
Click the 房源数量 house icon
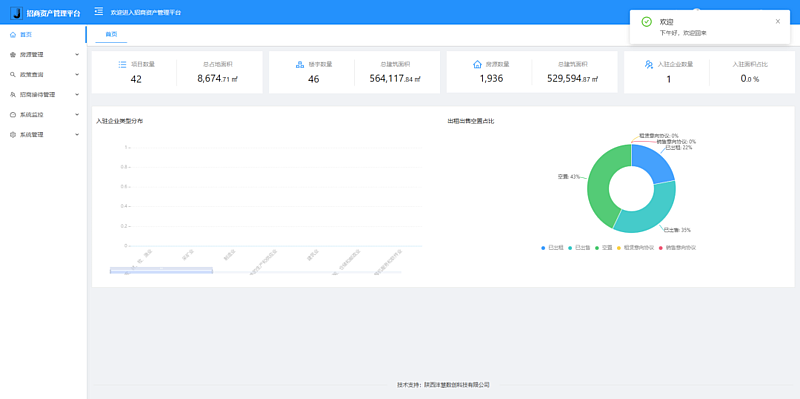tap(477, 64)
